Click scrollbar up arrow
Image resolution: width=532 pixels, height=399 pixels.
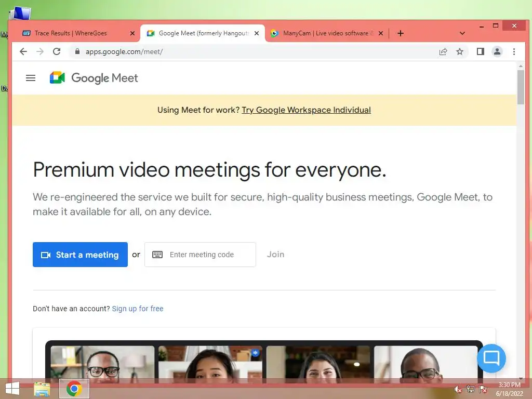[x=521, y=65]
